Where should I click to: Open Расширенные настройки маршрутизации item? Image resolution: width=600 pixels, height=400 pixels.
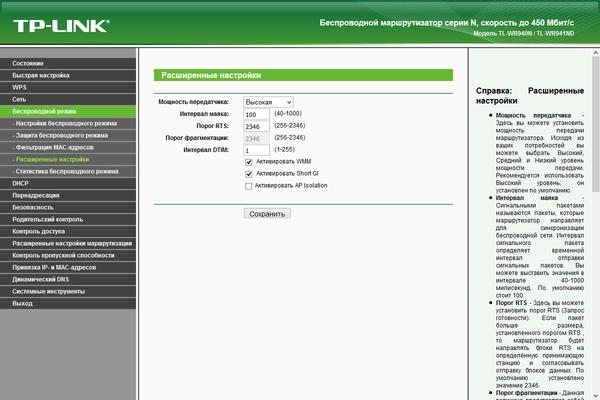pyautogui.click(x=68, y=243)
